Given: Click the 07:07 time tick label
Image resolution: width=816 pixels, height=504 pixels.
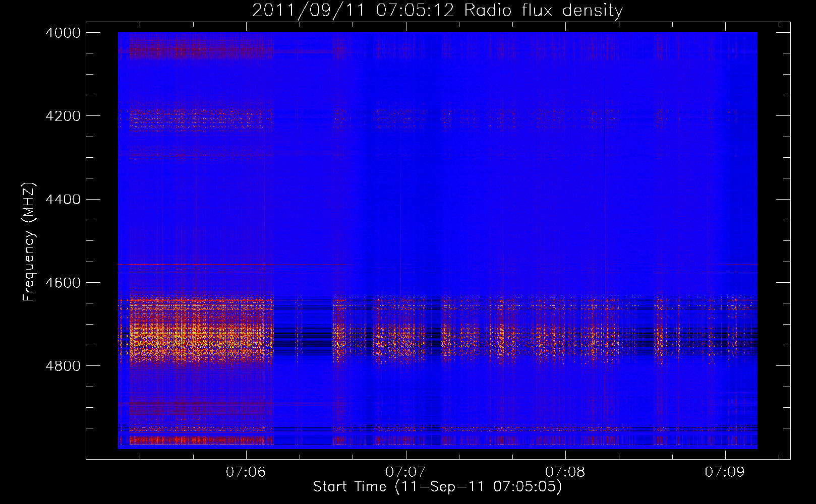Looking at the screenshot, I should [405, 472].
